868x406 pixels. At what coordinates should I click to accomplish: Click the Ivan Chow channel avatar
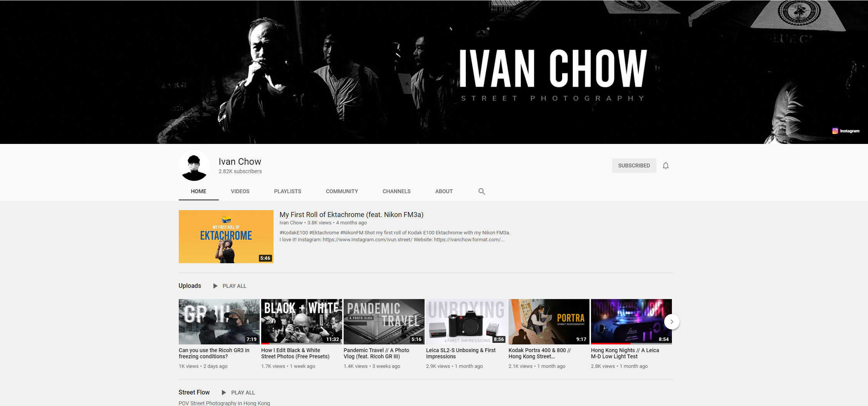coord(194,165)
